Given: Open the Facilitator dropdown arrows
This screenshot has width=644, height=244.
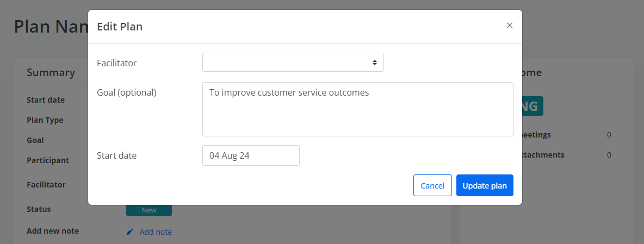Looking at the screenshot, I should pos(375,62).
